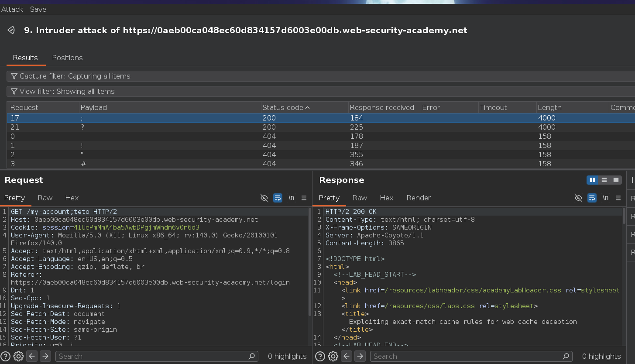The width and height of the screenshot is (635, 364).
Task: Sort results by Error column
Action: 449,107
